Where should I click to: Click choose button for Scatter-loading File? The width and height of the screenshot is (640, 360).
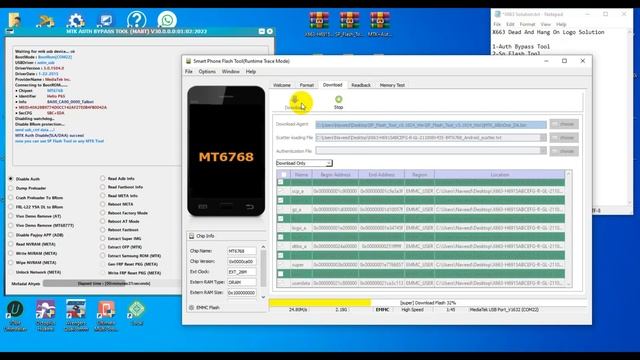point(564,138)
